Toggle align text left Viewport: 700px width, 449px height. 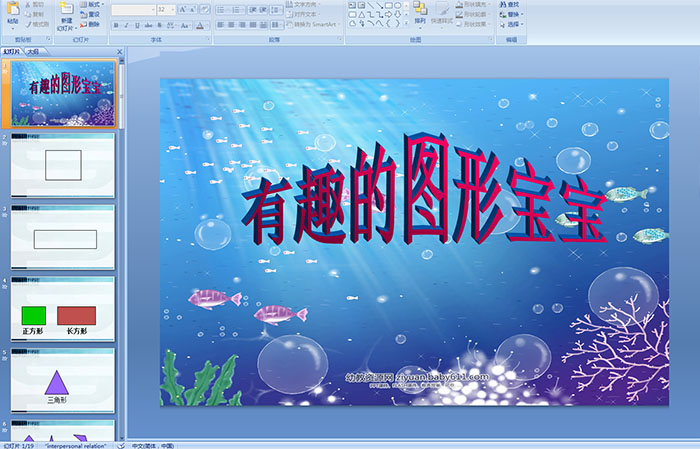click(221, 25)
